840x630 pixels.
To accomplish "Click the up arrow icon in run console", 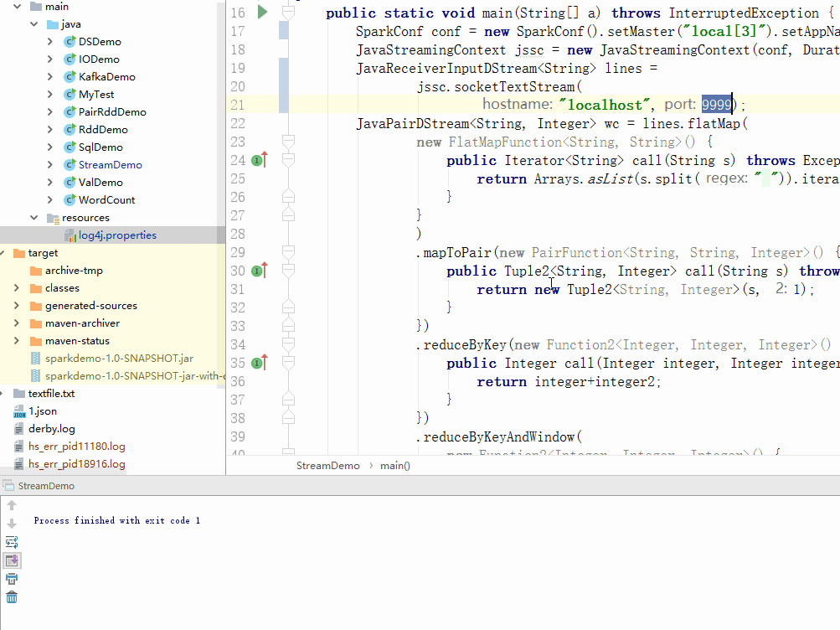I will (x=12, y=505).
